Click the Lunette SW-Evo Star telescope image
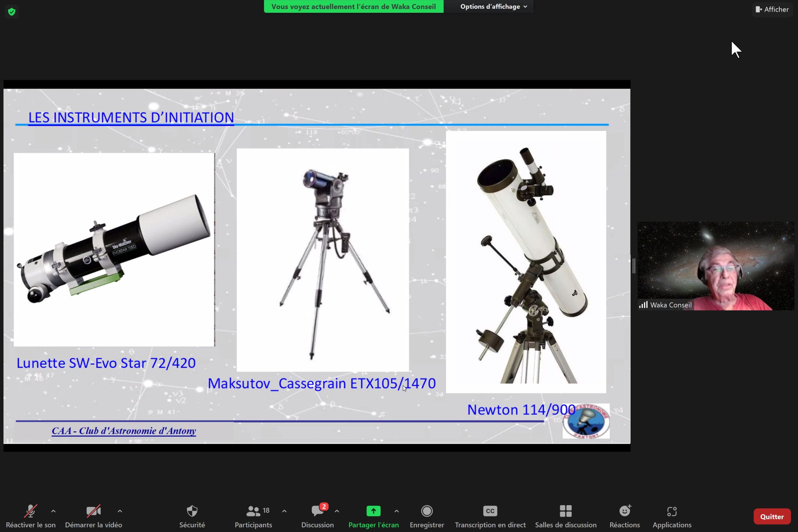 tap(114, 250)
